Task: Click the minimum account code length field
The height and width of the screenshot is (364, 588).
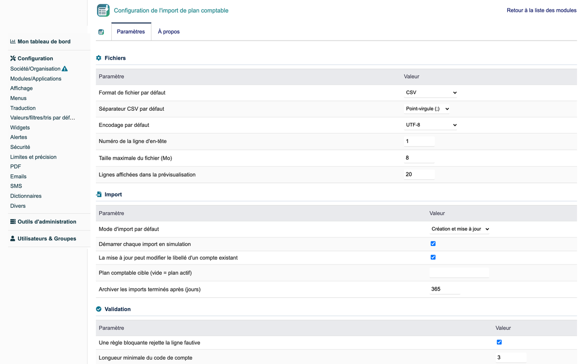Action: (512, 358)
